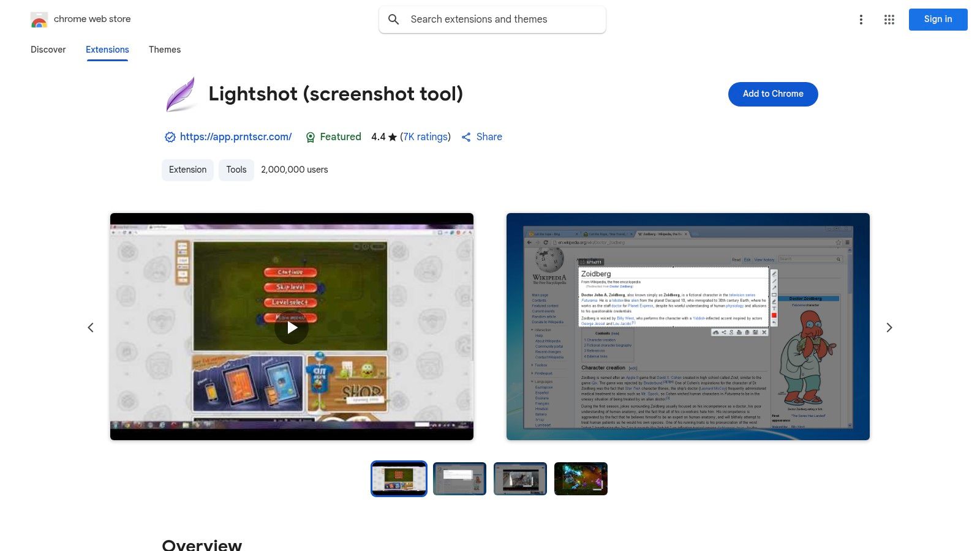980x551 pixels.
Task: Open the https://app.prntscr.com/ website link
Action: pos(236,137)
